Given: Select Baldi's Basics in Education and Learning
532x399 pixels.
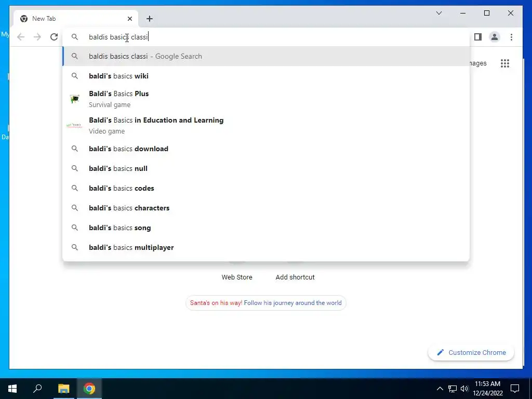Looking at the screenshot, I should coord(267,126).
